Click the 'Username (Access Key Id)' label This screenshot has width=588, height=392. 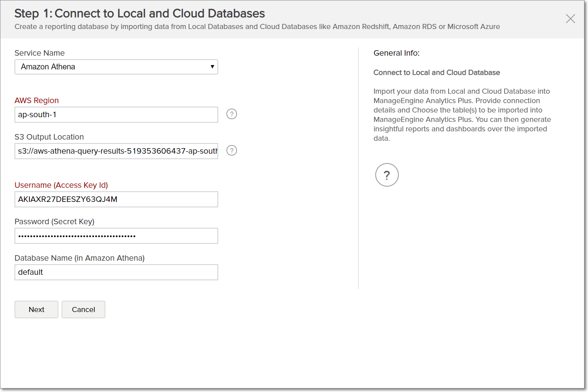[61, 185]
